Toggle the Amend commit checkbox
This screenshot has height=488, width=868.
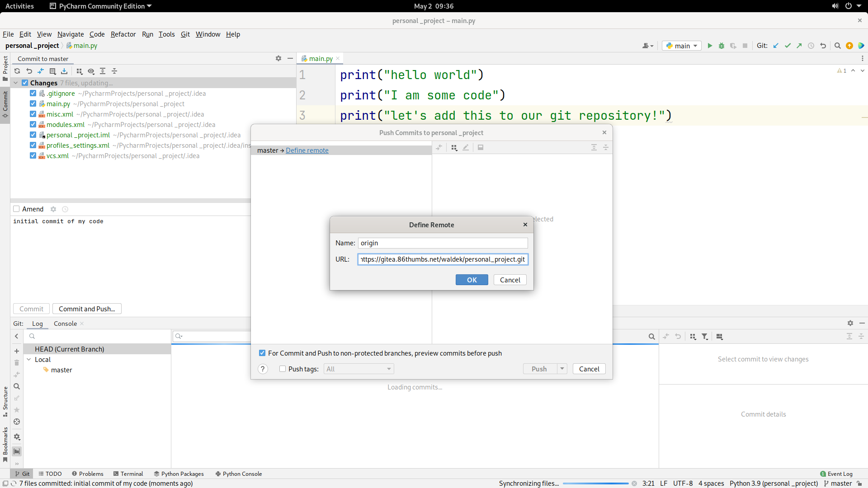pyautogui.click(x=16, y=209)
